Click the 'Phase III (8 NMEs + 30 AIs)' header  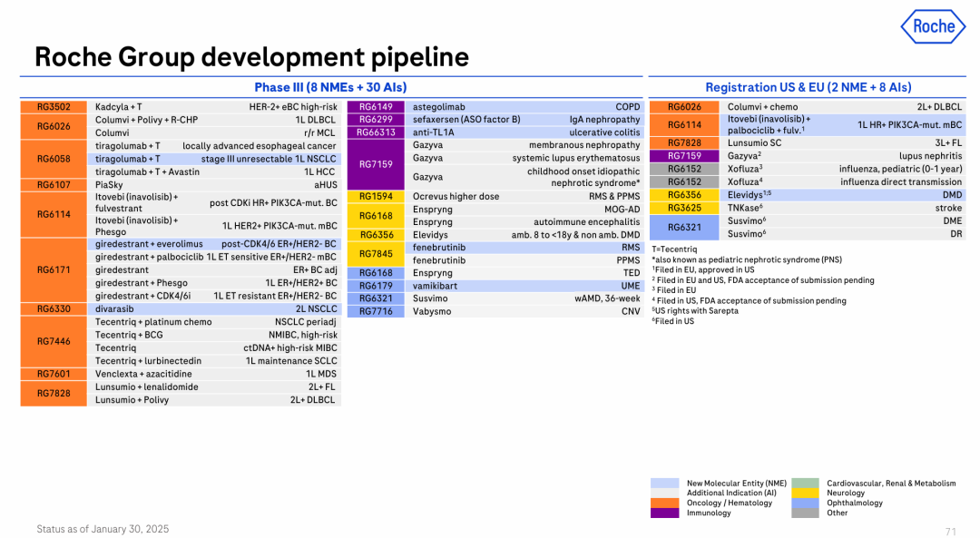(x=330, y=87)
